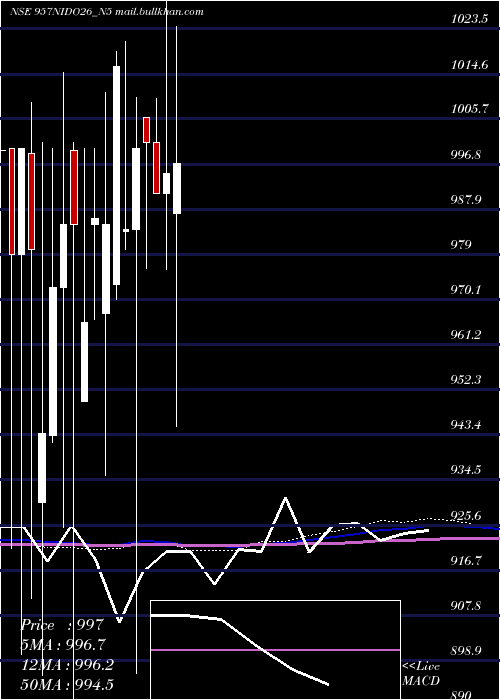The image size is (500, 700).
Task: Click the last white candle near 996.8
Action: (177, 188)
